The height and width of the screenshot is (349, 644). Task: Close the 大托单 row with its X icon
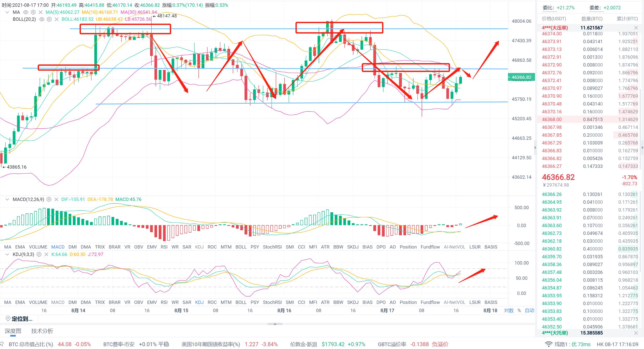coord(636,333)
